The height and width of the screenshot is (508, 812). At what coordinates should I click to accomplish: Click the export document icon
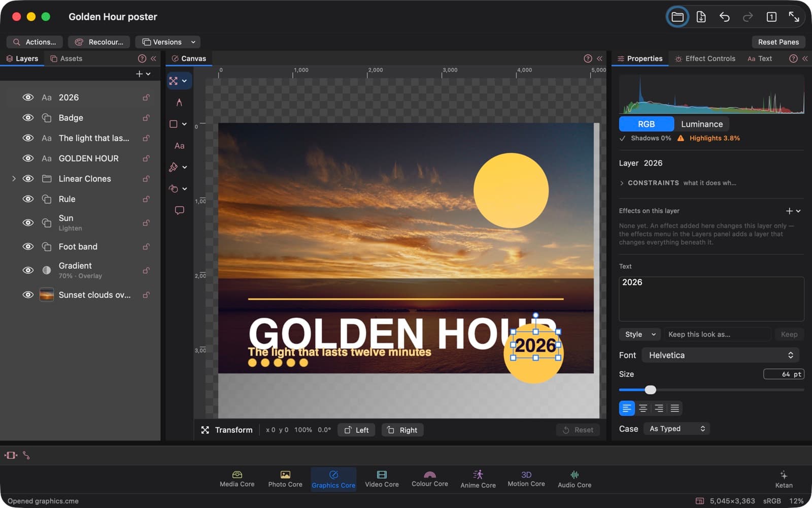click(701, 17)
